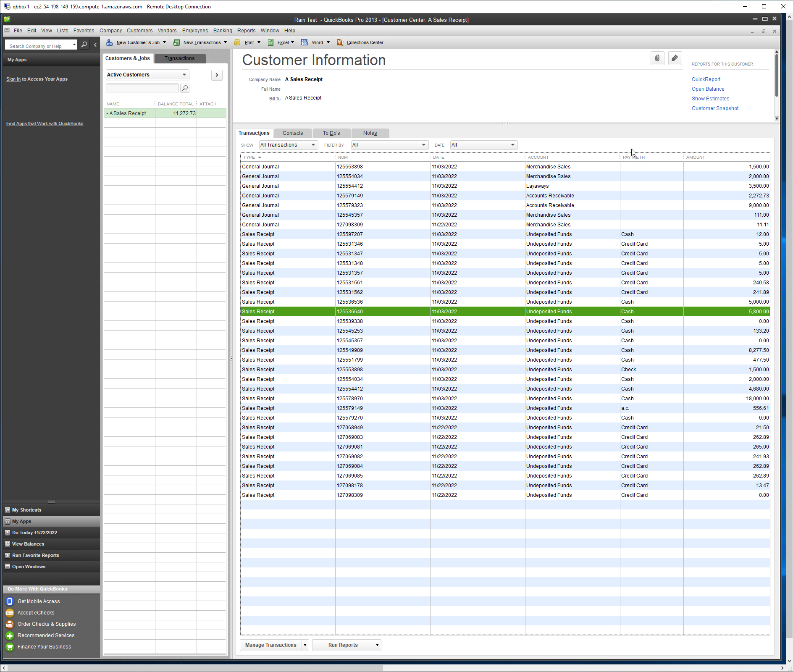The width and height of the screenshot is (793, 672).
Task: Open Run Favorite Reports section
Action: pos(51,555)
